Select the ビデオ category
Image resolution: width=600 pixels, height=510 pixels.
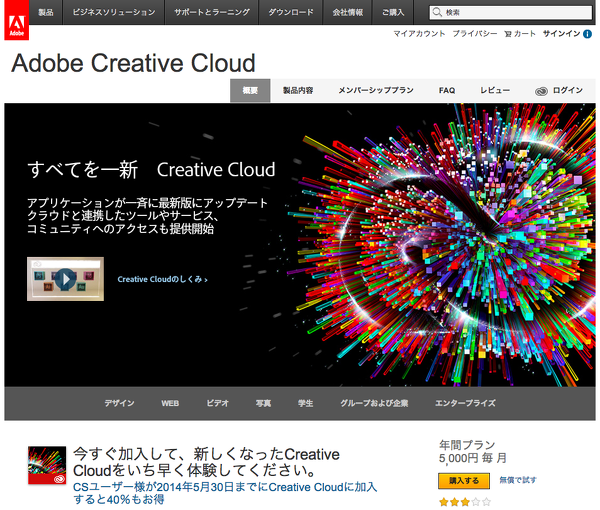[x=217, y=403]
